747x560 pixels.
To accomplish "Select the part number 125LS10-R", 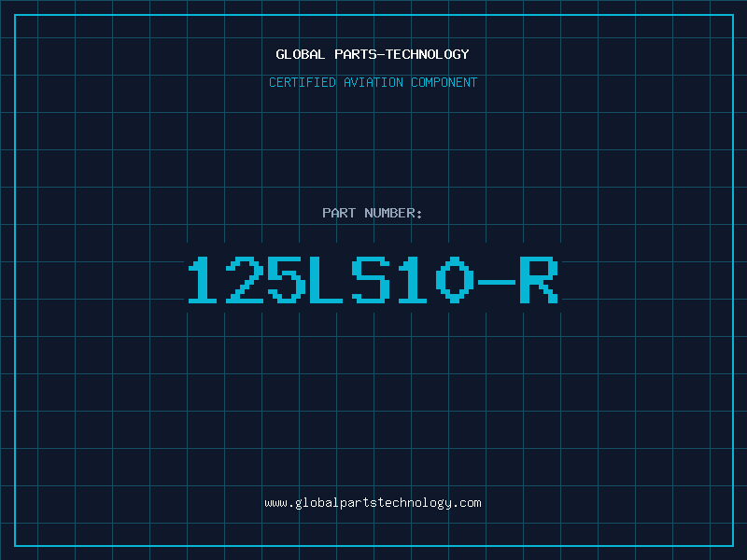I will pyautogui.click(x=373, y=279).
